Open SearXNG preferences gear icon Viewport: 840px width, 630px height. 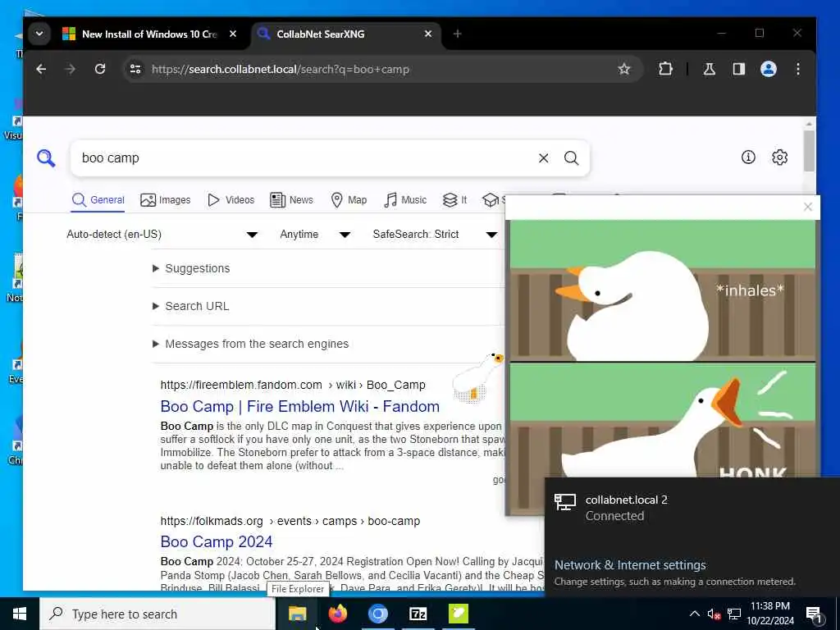(779, 157)
